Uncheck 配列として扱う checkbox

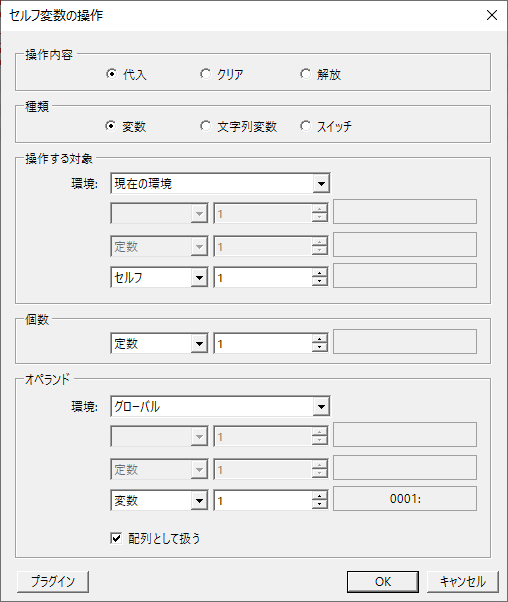click(116, 538)
